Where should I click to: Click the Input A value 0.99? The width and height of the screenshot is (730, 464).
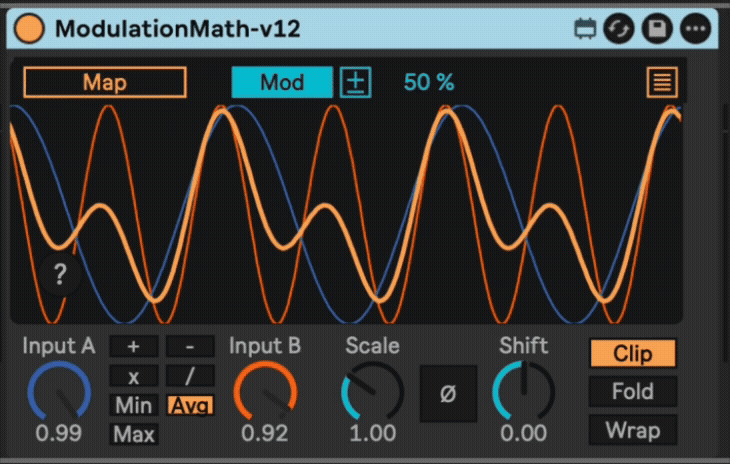point(59,433)
